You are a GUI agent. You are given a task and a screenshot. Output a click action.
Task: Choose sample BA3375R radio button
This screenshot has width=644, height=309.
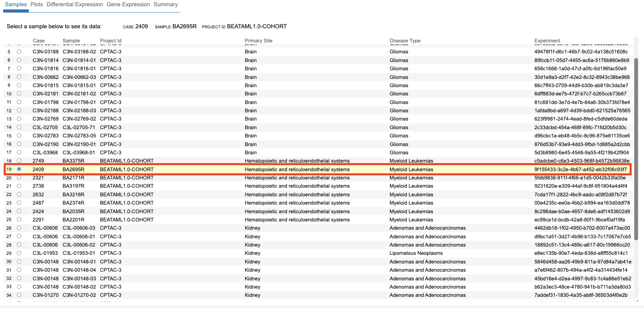pos(19,161)
